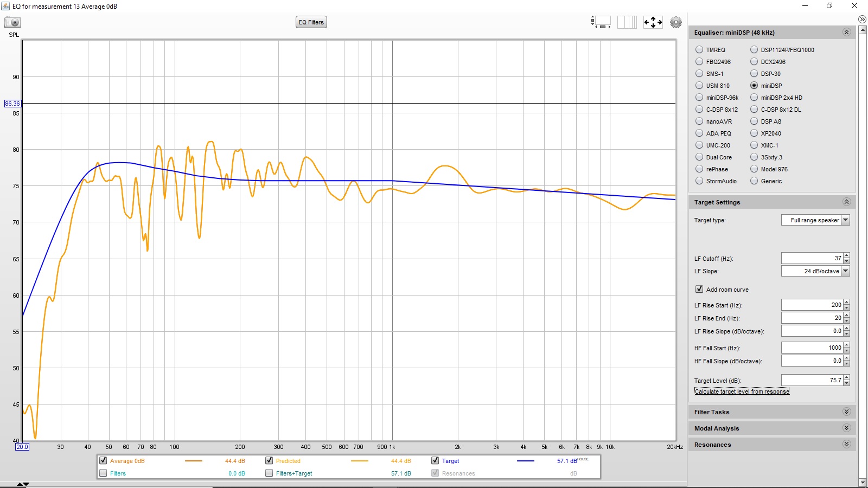Screen dimensions: 868x488
Task: Edit LF Cutoff frequency field
Action: [812, 258]
